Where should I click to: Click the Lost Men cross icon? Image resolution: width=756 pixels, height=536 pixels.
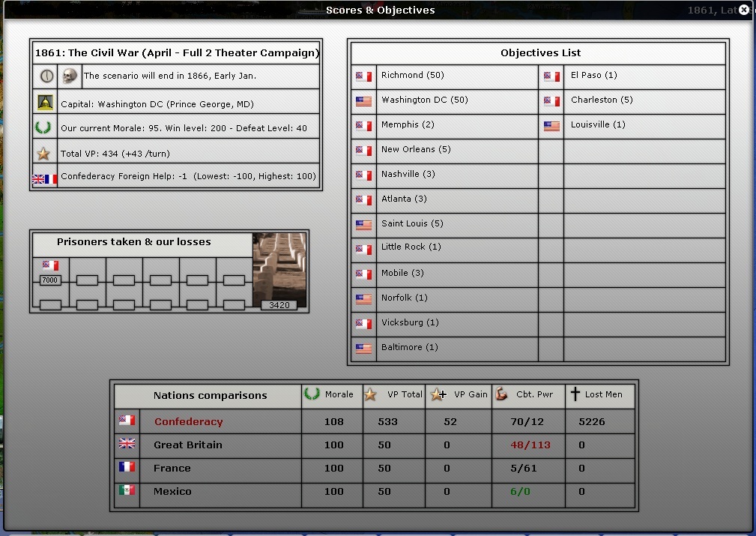(575, 394)
